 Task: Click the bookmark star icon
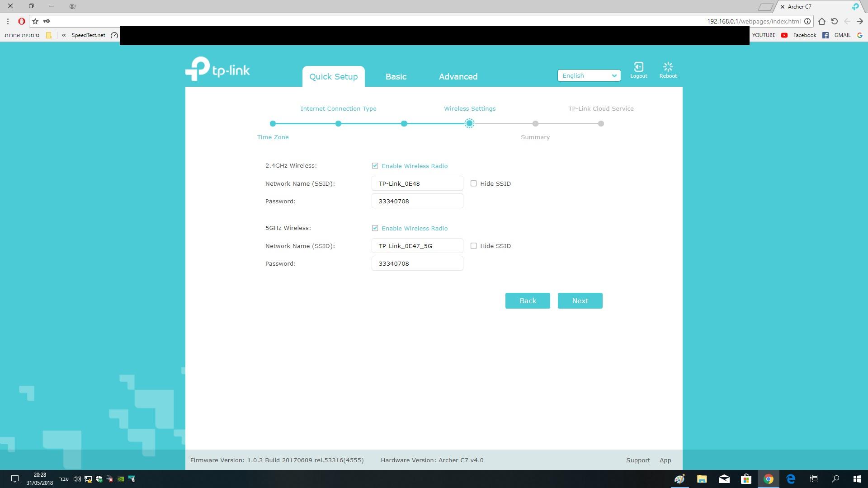[35, 21]
